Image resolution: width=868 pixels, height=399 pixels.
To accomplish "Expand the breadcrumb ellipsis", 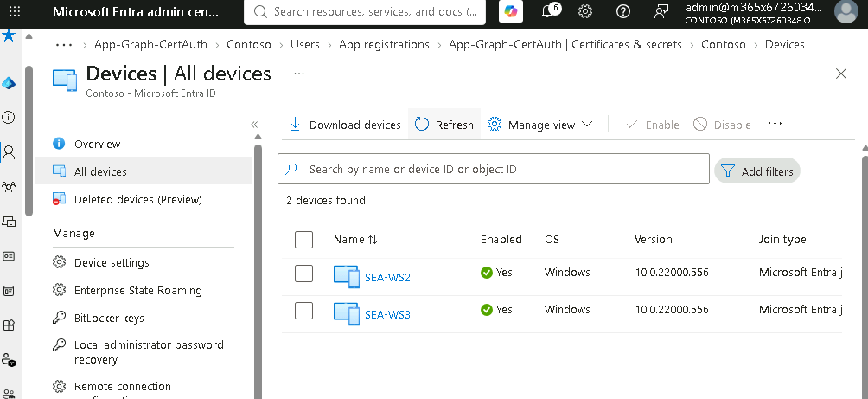I will pyautogui.click(x=64, y=44).
